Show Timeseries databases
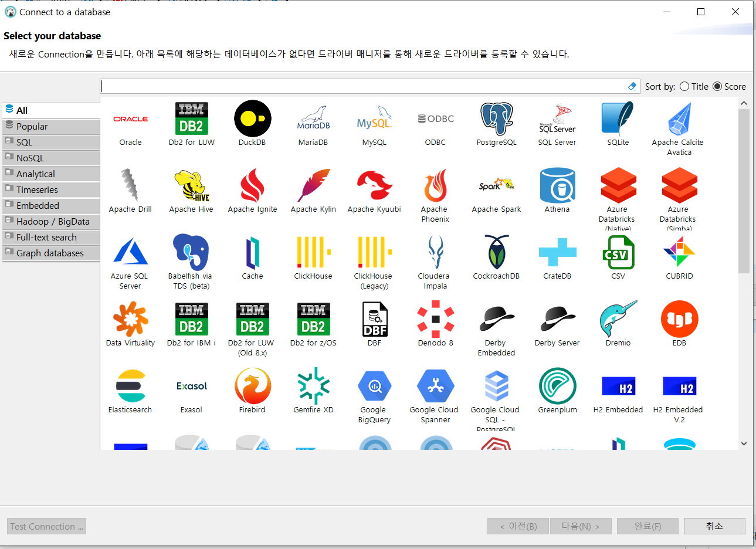This screenshot has height=549, width=756. (x=51, y=189)
